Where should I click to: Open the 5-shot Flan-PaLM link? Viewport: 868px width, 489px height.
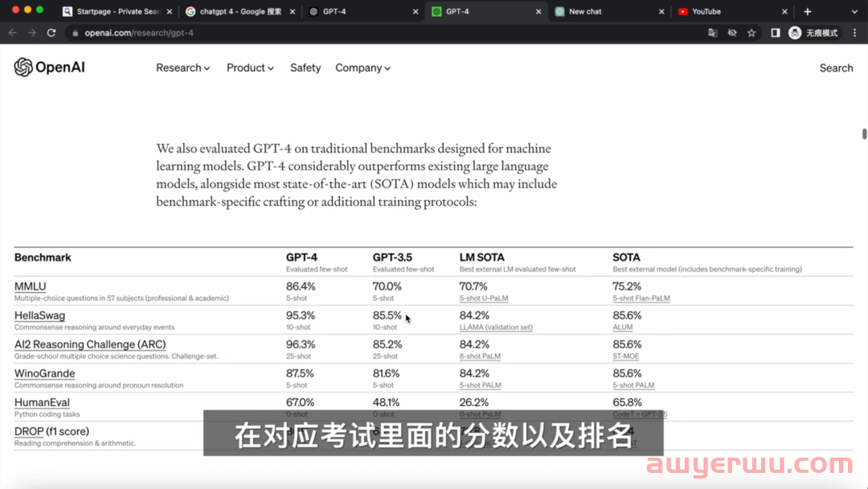coord(641,298)
